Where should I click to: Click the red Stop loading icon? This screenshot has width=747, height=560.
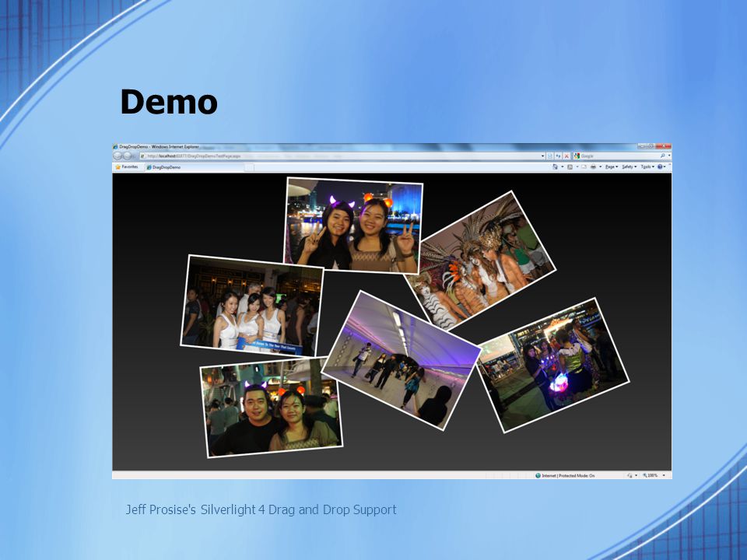(x=566, y=156)
